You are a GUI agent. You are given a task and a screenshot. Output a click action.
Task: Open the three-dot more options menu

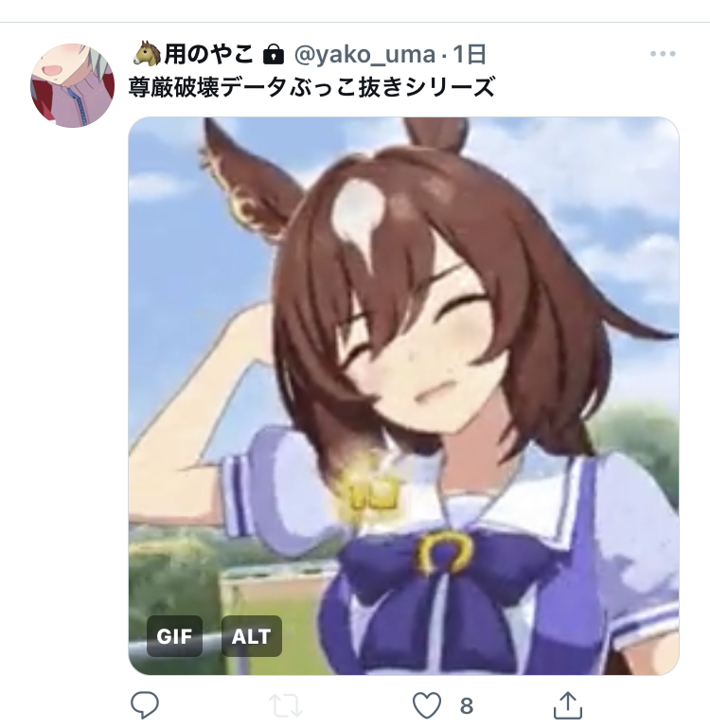pos(663,54)
